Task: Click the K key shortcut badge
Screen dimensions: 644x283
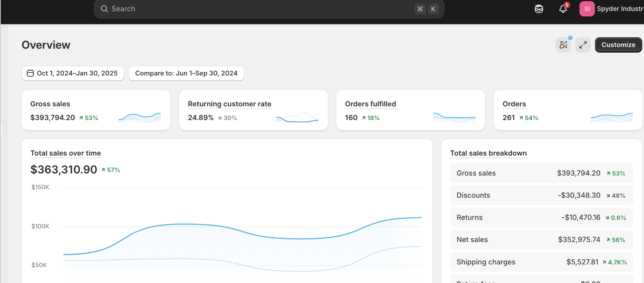Action: coord(433,9)
